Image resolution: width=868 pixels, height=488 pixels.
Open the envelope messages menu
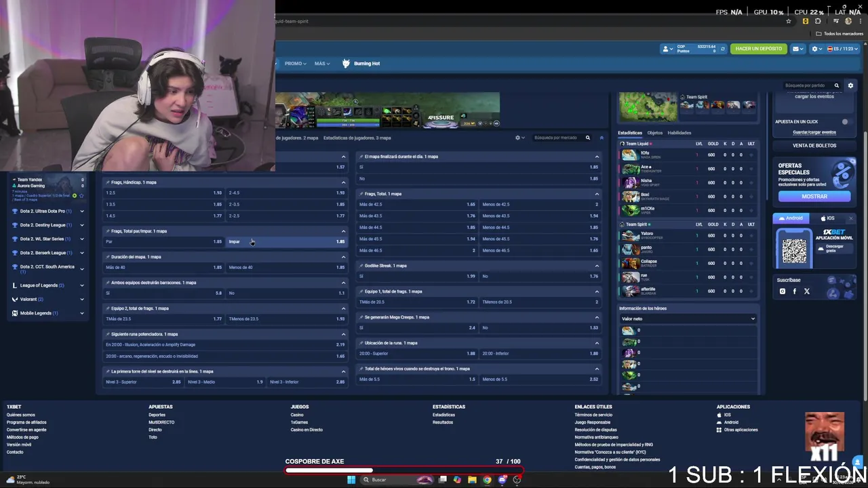point(797,49)
